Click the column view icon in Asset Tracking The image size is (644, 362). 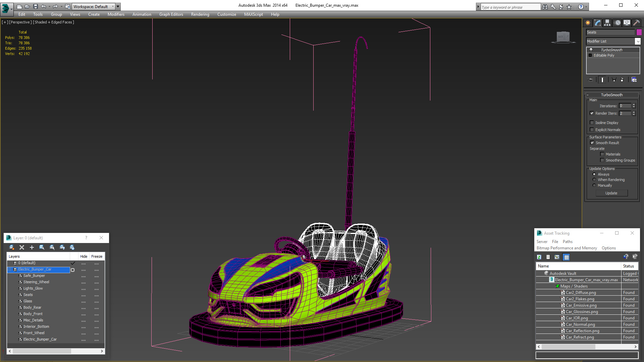click(566, 257)
